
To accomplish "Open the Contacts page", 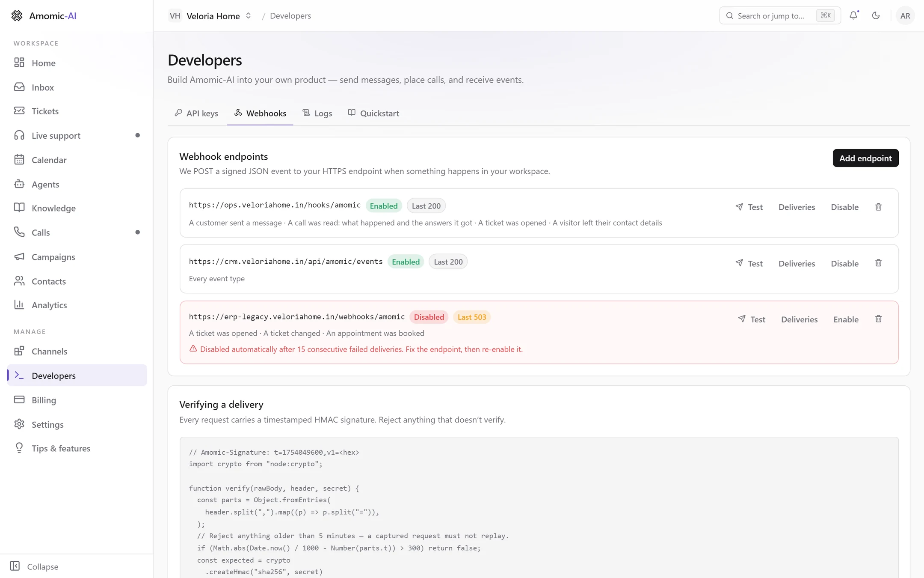I will click(77, 281).
